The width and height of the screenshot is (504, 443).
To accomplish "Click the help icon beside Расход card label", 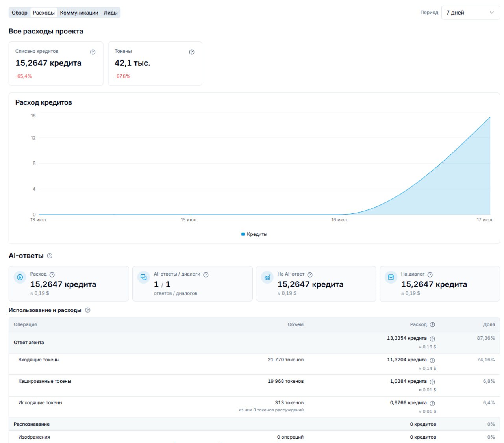I will (52, 274).
